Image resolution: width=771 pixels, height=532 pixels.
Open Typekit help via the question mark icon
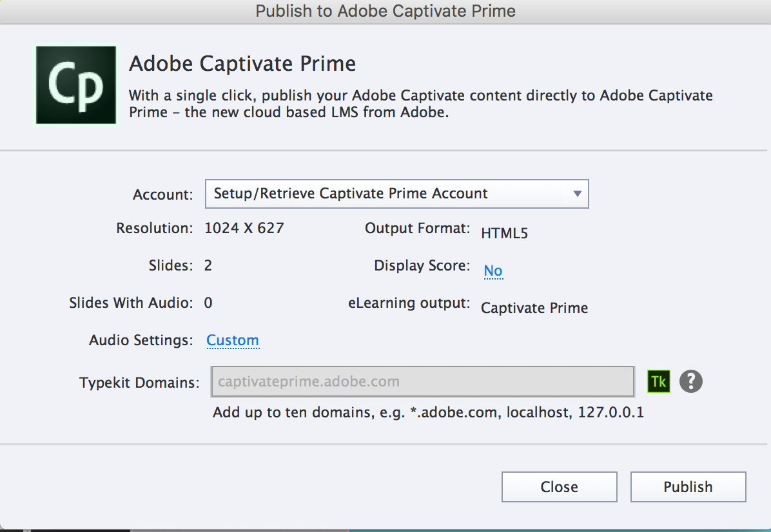[691, 381]
